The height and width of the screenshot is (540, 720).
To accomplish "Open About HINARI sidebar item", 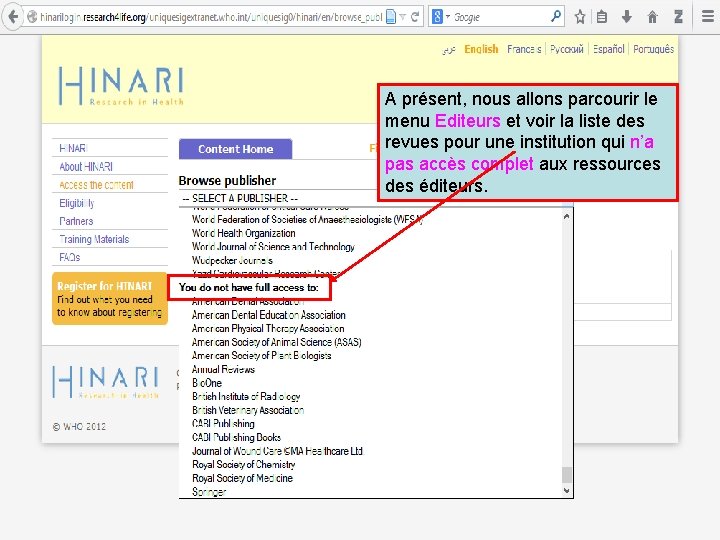I will [x=86, y=167].
